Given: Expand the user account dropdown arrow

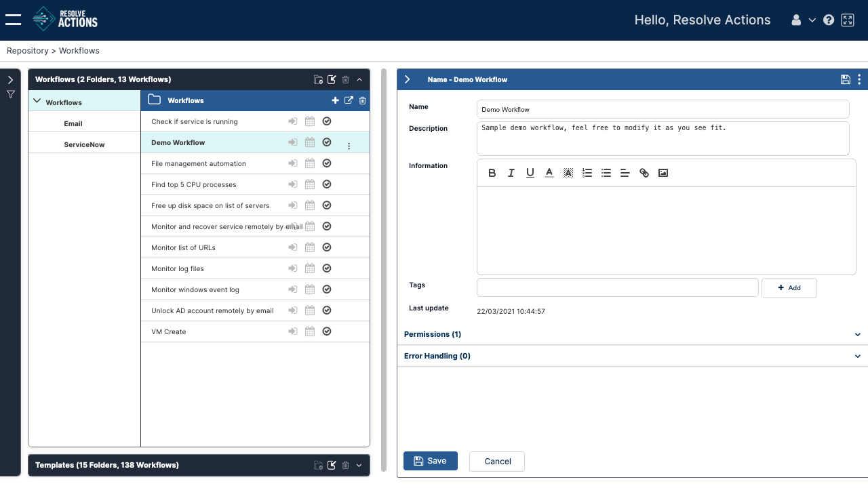Looking at the screenshot, I should point(812,20).
